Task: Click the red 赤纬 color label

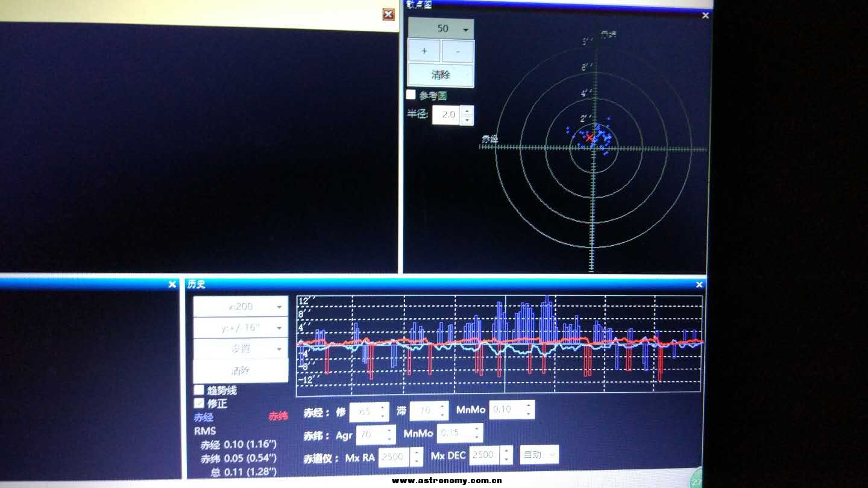Action: coord(278,416)
